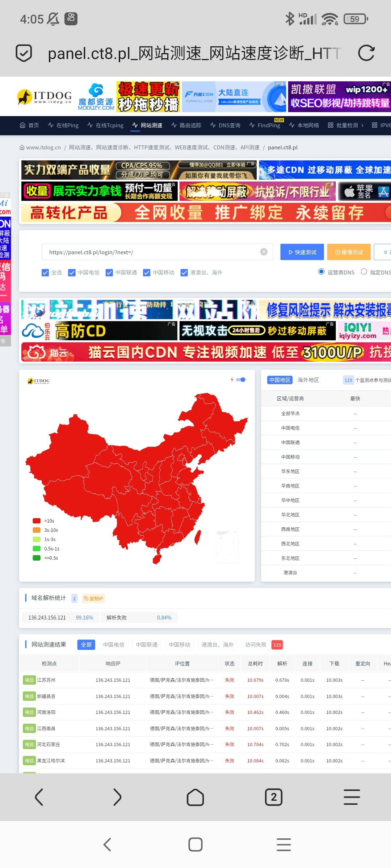Toggle the map lightning switch

coord(241,379)
